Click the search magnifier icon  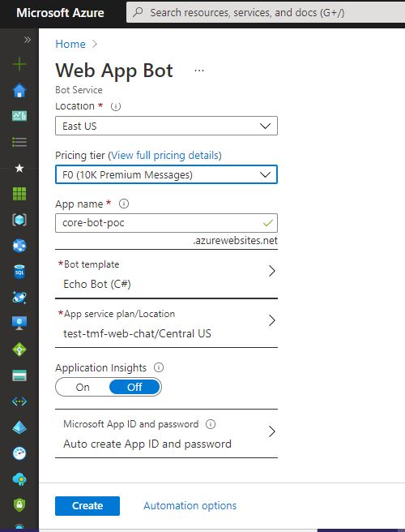138,12
